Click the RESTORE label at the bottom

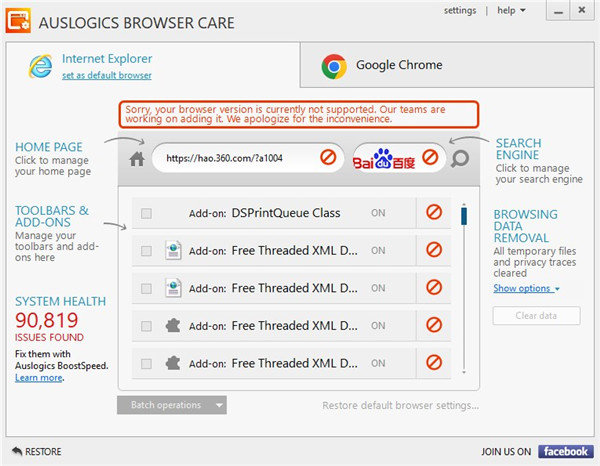(x=43, y=451)
